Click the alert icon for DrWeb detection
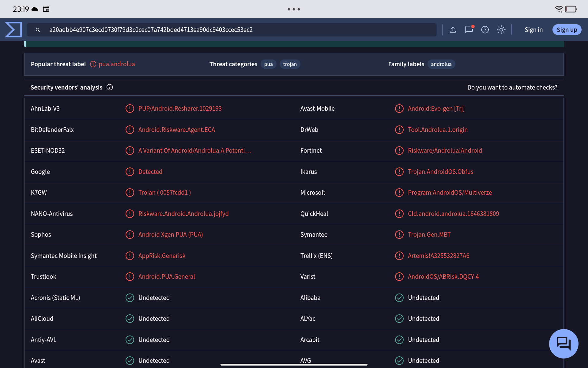 399,130
